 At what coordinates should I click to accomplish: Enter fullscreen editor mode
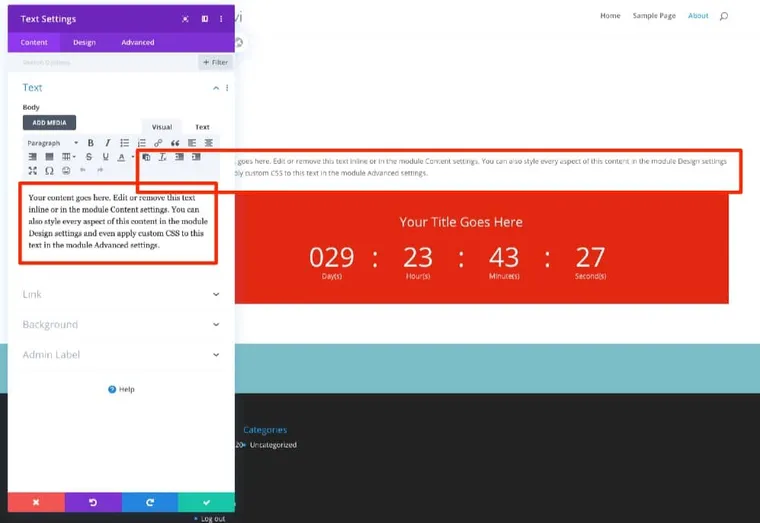point(32,171)
